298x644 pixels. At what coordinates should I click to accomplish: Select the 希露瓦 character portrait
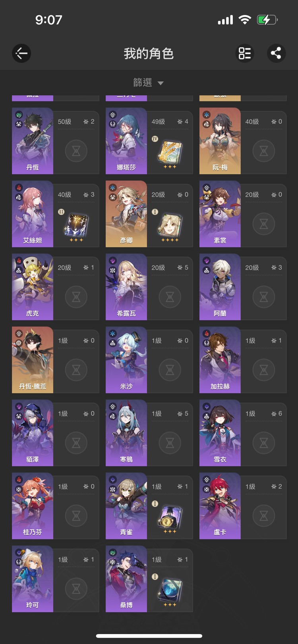point(126,287)
